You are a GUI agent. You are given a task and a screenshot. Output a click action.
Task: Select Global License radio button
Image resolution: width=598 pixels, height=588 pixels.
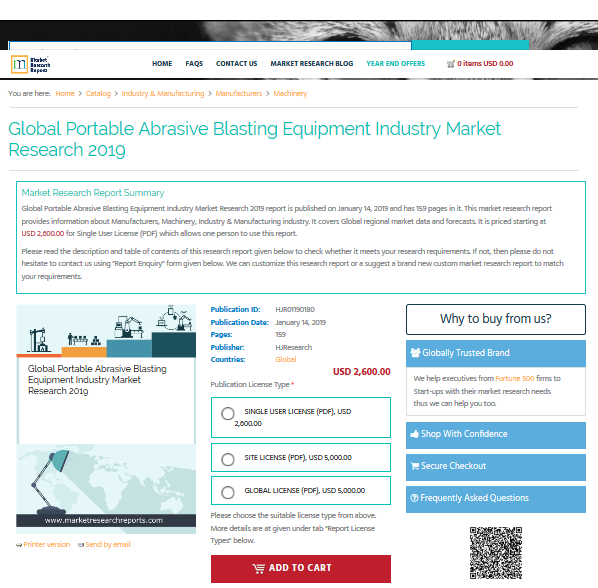(228, 493)
